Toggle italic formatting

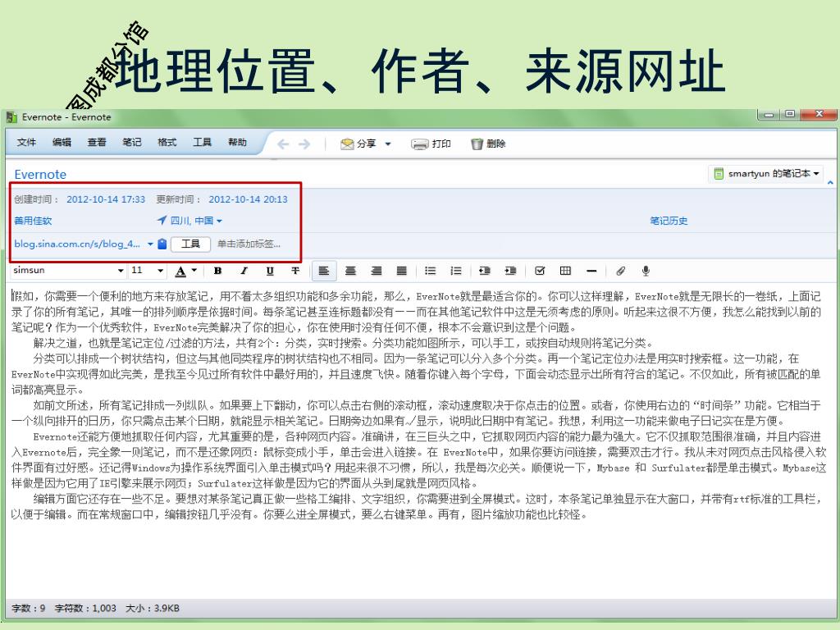click(x=244, y=271)
